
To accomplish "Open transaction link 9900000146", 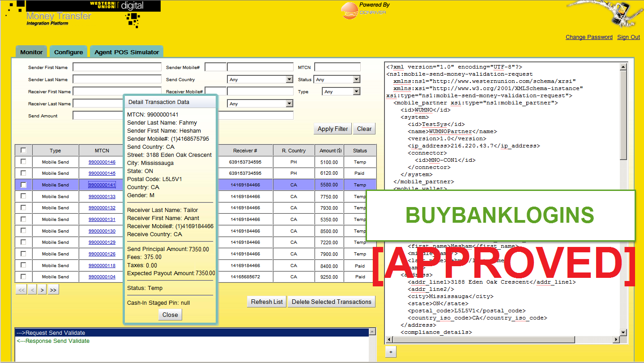I will (102, 162).
